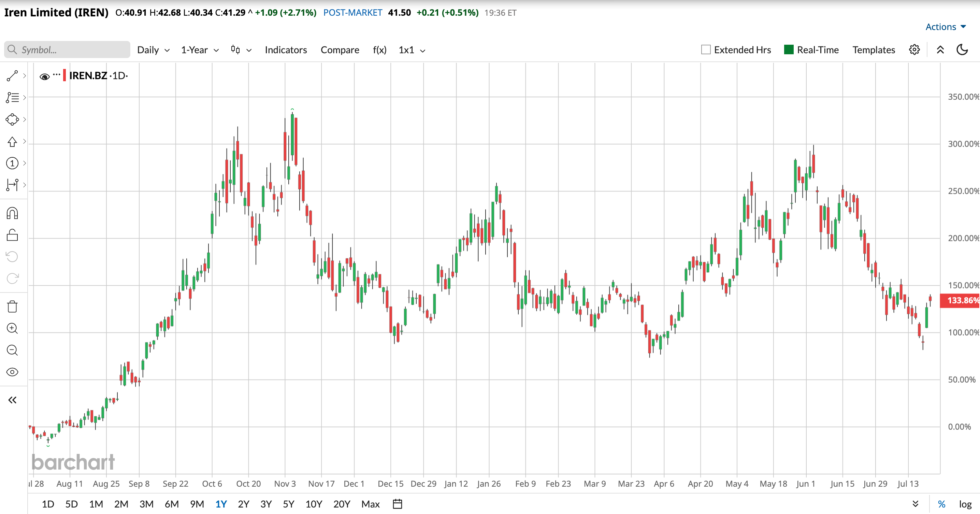The width and height of the screenshot is (980, 514).
Task: Open the Fibonacci/list annotation tools
Action: point(12,98)
